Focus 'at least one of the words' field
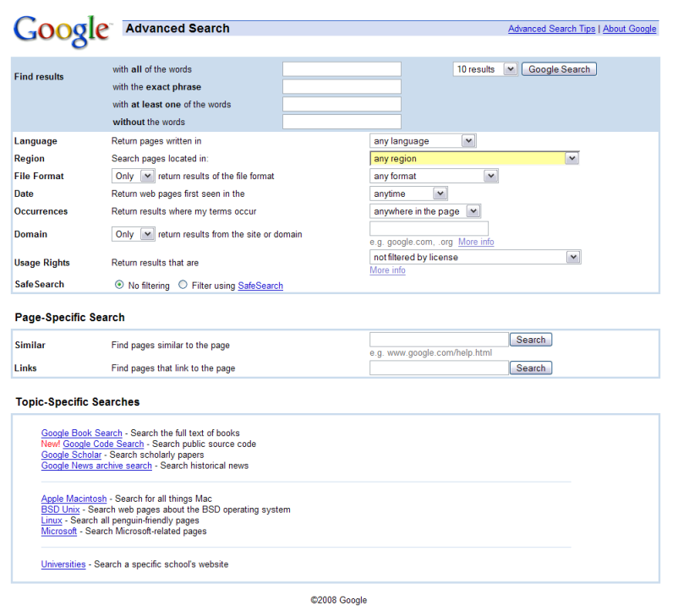 (342, 104)
